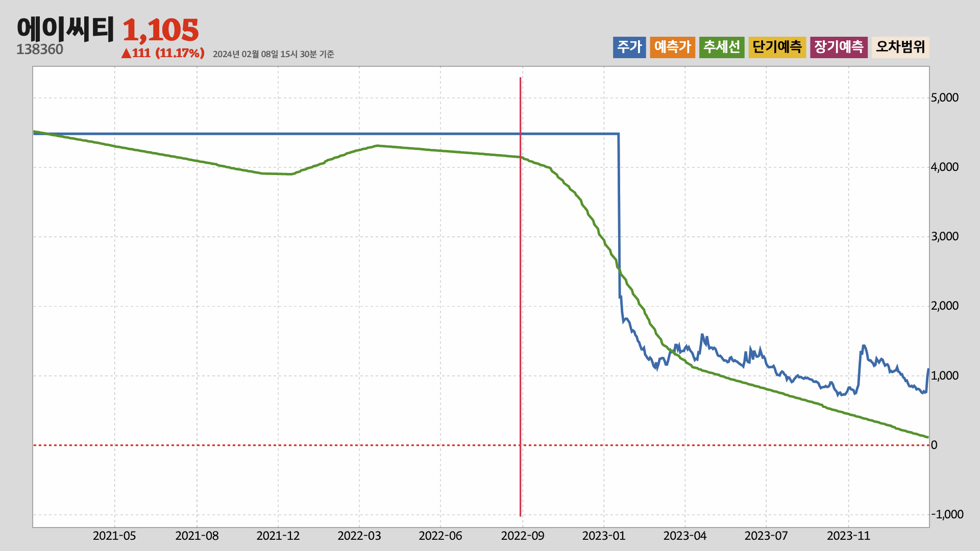This screenshot has height=551, width=980.
Task: Toggle the blue 주가 legend item
Action: click(x=629, y=47)
